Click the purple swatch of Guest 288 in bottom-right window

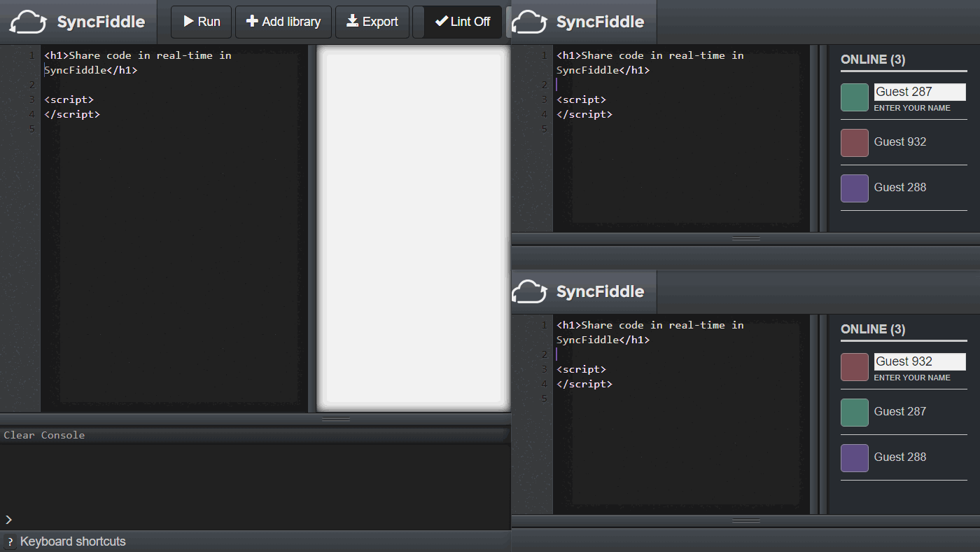click(855, 458)
